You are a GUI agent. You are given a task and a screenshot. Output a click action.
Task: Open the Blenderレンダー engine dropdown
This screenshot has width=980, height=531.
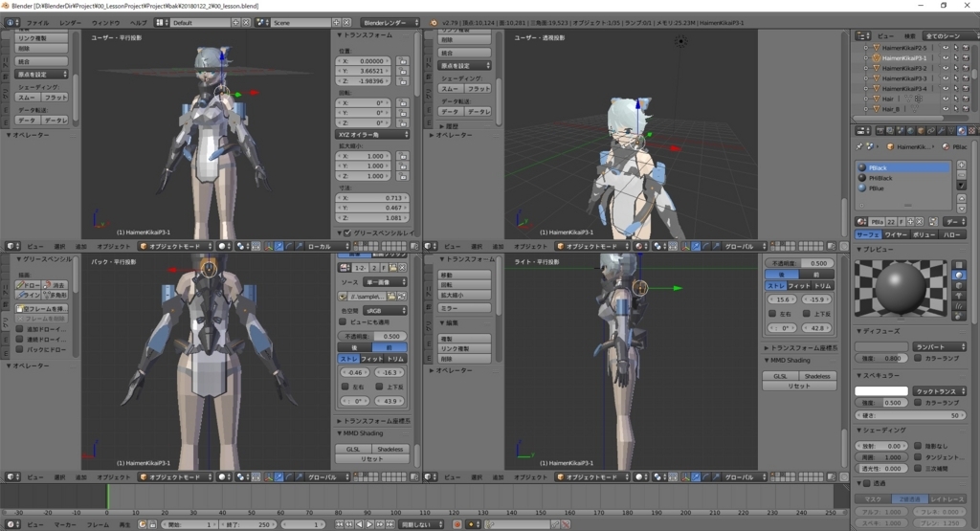coord(390,23)
